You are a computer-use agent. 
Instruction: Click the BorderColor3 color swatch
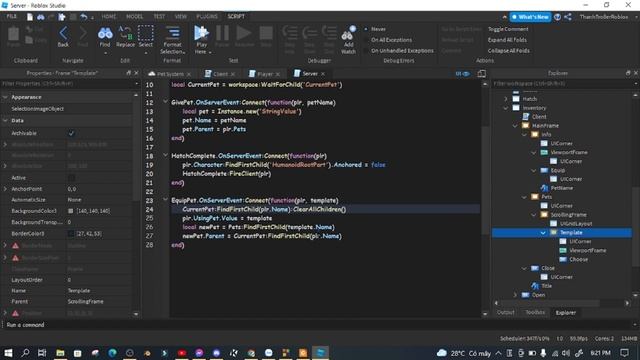[x=71, y=234]
